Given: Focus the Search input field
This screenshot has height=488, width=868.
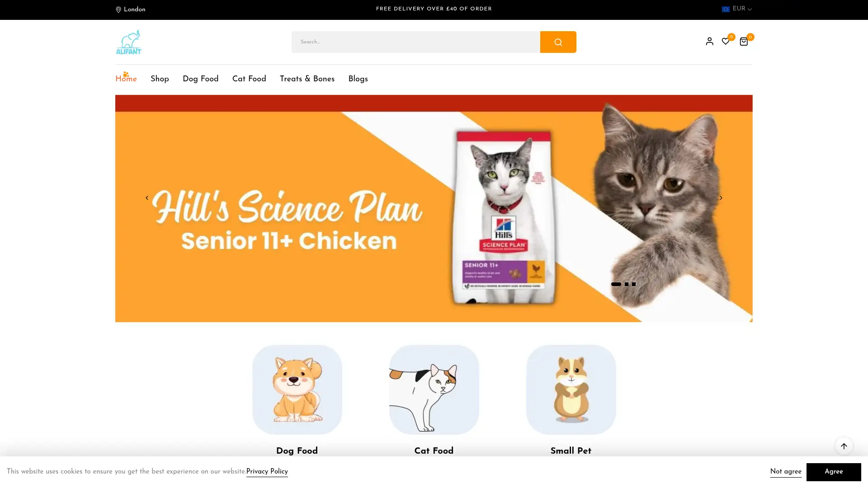Looking at the screenshot, I should (x=416, y=42).
